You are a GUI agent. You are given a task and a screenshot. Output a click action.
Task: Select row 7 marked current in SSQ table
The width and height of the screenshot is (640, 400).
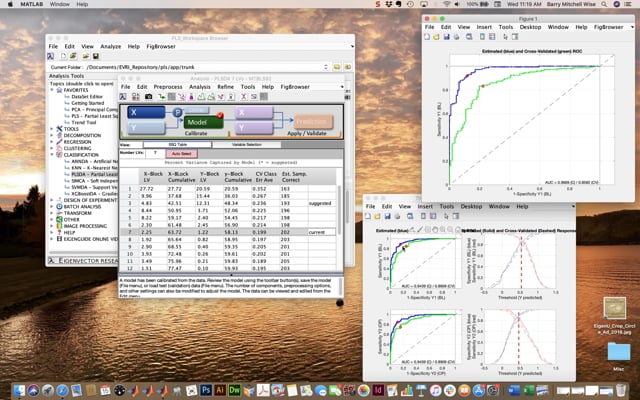[229, 232]
